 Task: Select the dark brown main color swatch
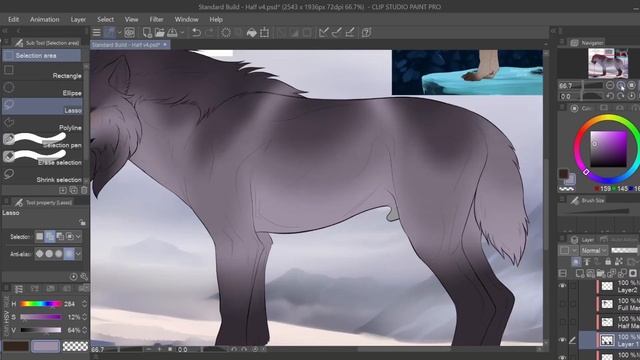pyautogui.click(x=16, y=346)
